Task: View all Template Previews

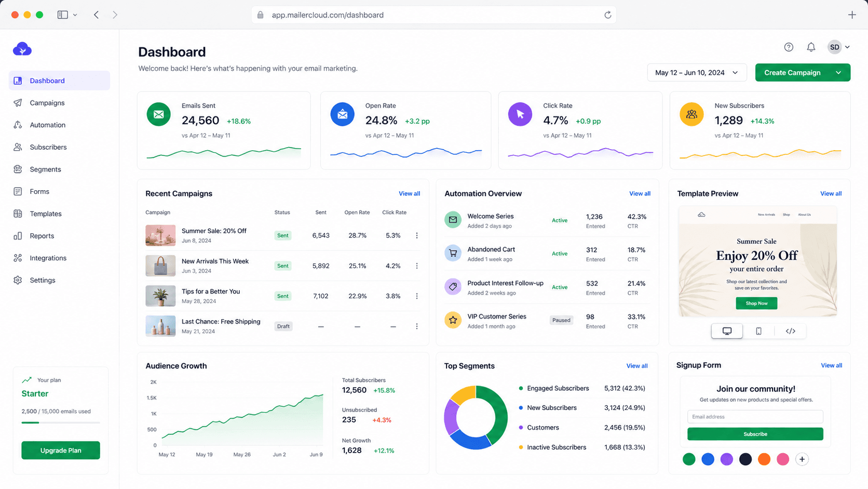Action: click(831, 193)
